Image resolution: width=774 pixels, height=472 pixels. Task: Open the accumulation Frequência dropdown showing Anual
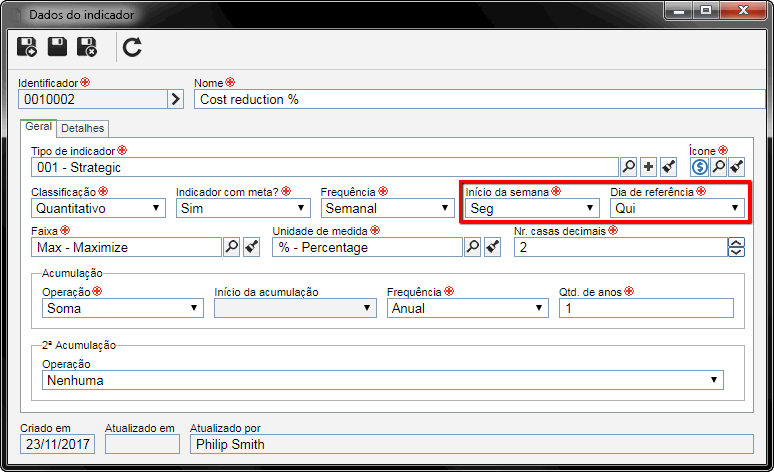coord(467,308)
